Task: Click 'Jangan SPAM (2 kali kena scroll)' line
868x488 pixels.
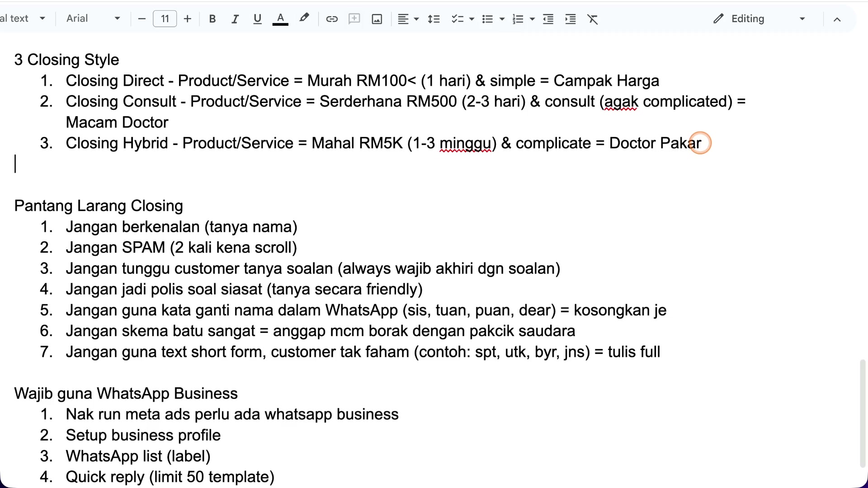Action: click(x=181, y=248)
